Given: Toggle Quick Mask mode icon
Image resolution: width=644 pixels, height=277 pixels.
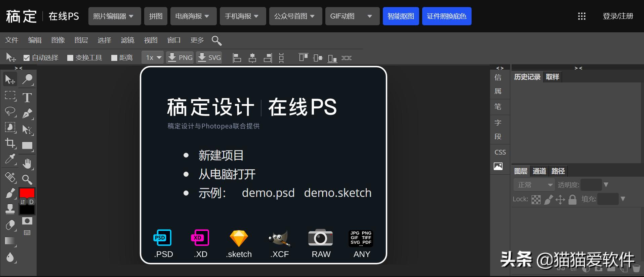Looking at the screenshot, I should [27, 221].
